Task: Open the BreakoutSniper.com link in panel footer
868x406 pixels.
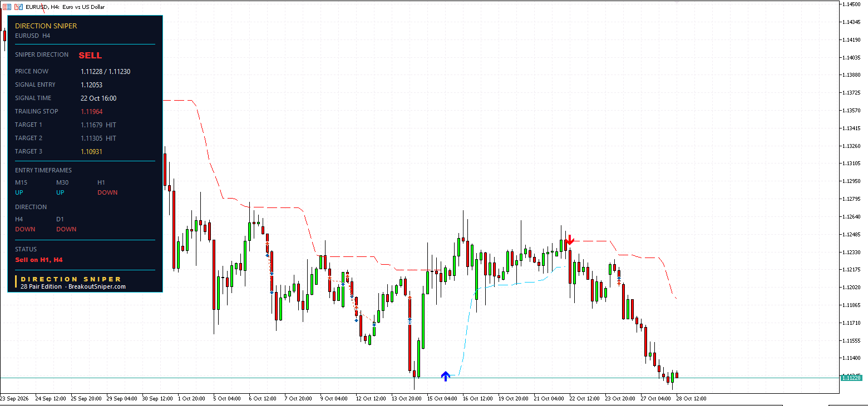Action: [97, 286]
